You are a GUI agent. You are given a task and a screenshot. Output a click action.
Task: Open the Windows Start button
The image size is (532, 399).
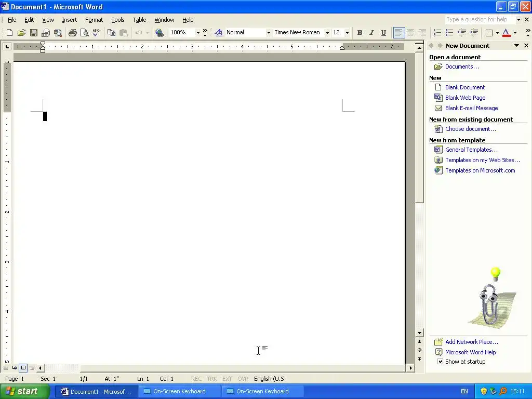coord(25,391)
